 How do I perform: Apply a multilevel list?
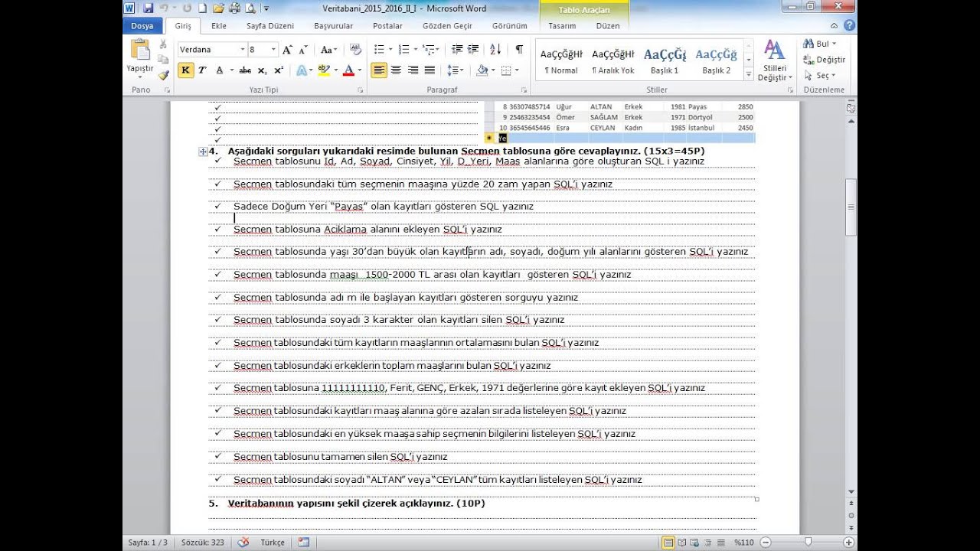click(429, 49)
